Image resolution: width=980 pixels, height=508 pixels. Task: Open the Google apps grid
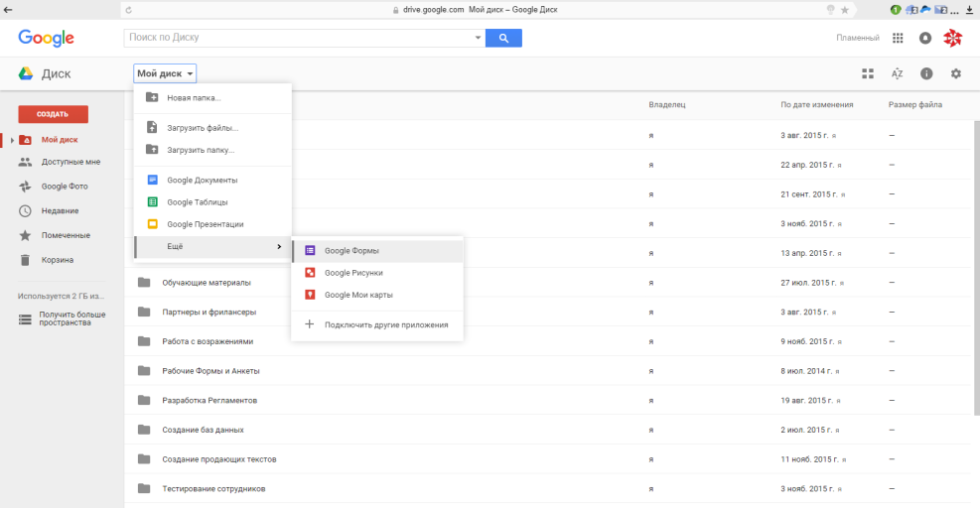898,38
